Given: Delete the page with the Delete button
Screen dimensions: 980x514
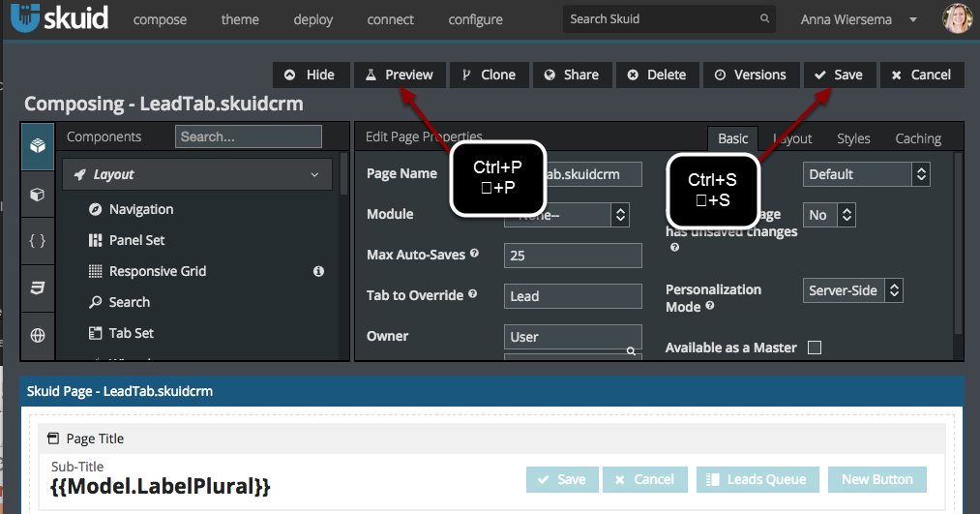Looking at the screenshot, I should 658,76.
